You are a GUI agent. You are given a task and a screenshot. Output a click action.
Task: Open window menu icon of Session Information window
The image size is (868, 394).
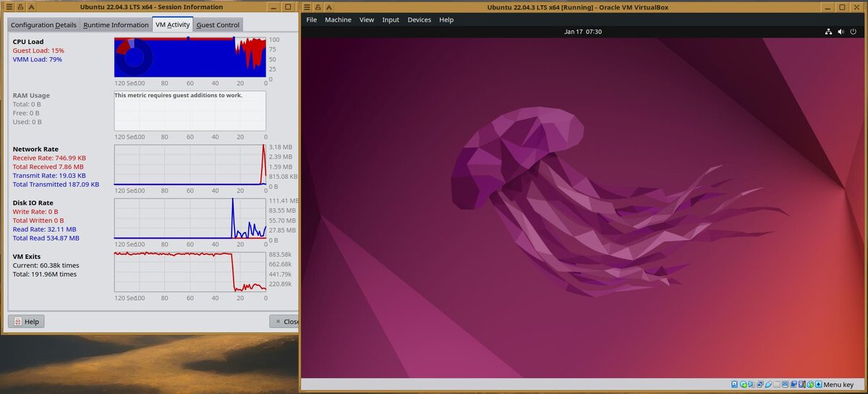[x=10, y=7]
